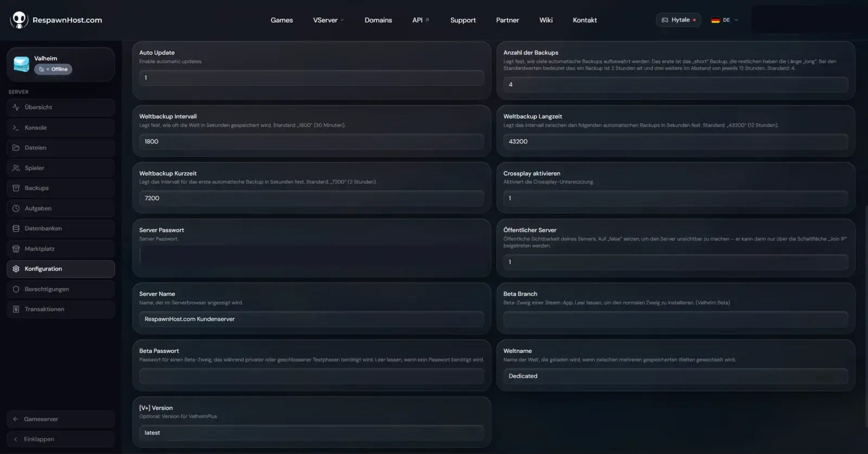This screenshot has width=868, height=454.
Task: Open Support in top navigation
Action: pos(463,20)
